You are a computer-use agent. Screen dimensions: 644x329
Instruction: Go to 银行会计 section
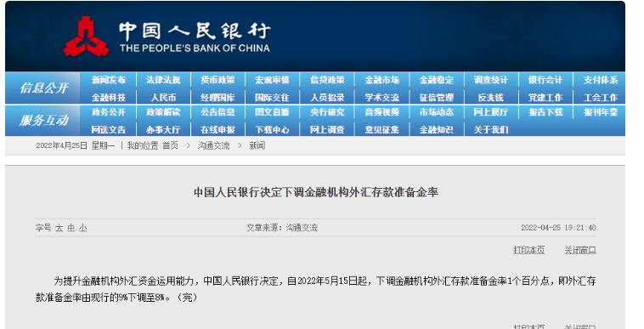click(545, 80)
